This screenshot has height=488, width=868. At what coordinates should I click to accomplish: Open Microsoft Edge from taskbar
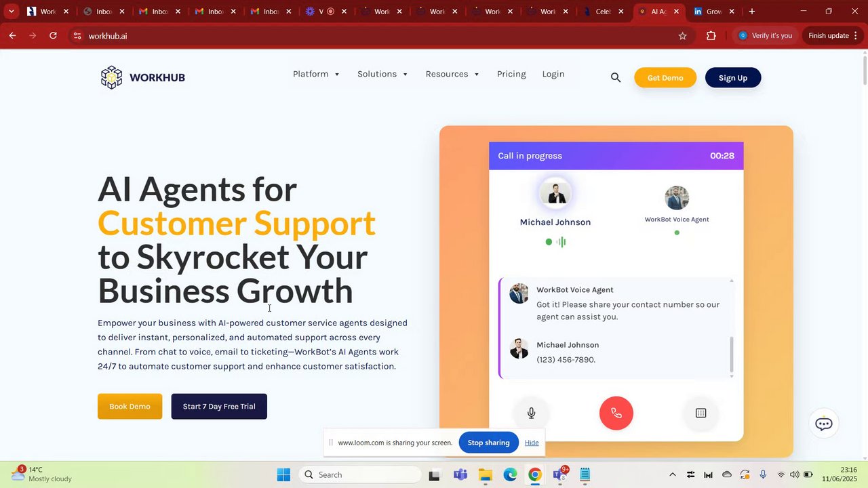(x=510, y=475)
